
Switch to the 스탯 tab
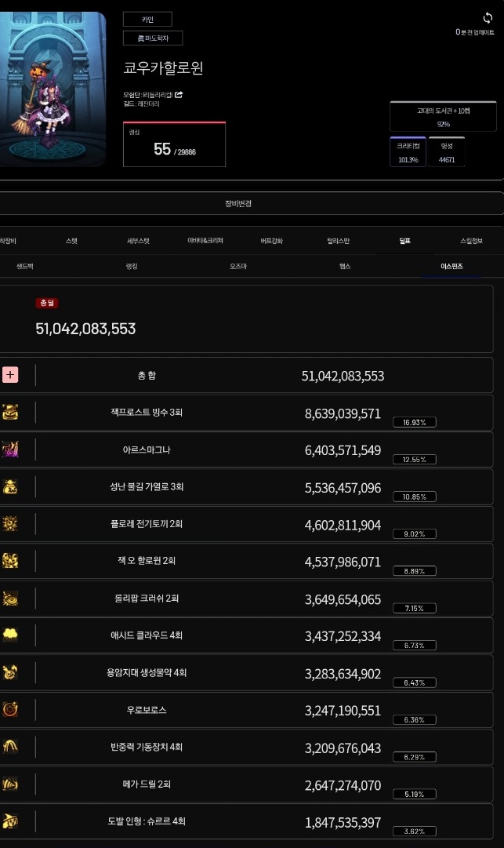pyautogui.click(x=71, y=241)
